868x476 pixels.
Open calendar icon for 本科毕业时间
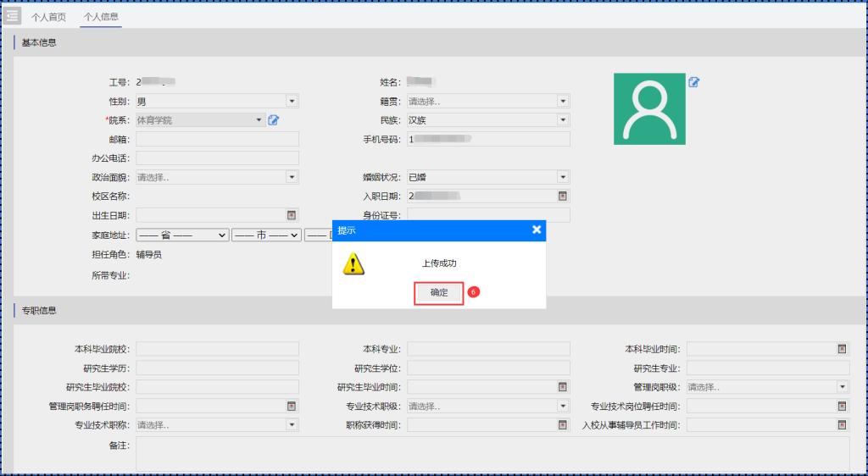pos(842,349)
